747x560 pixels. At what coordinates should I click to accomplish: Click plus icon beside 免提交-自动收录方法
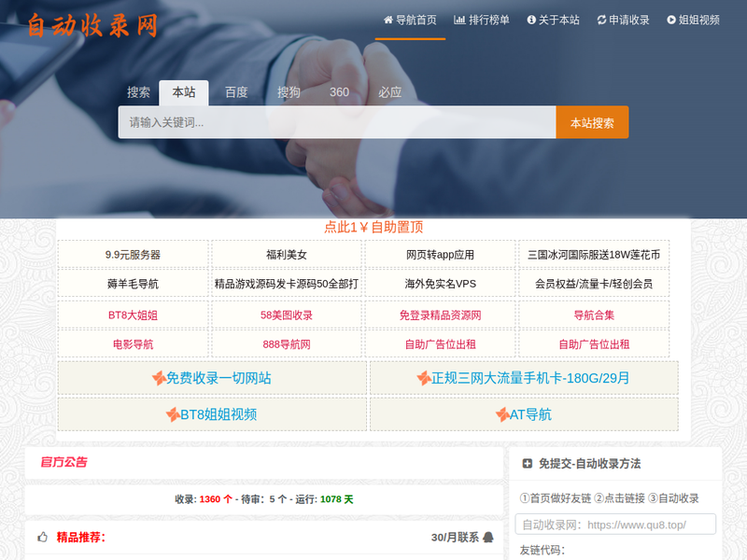(527, 463)
